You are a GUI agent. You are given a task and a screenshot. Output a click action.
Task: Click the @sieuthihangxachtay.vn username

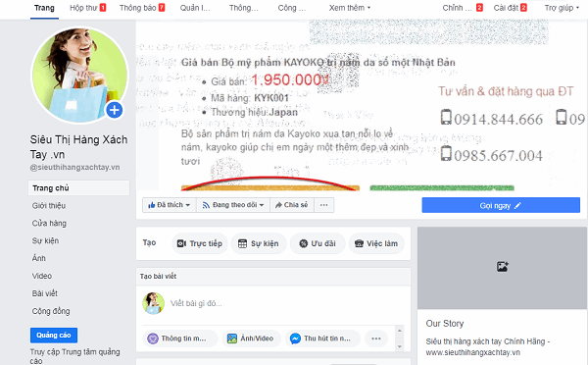click(x=75, y=167)
